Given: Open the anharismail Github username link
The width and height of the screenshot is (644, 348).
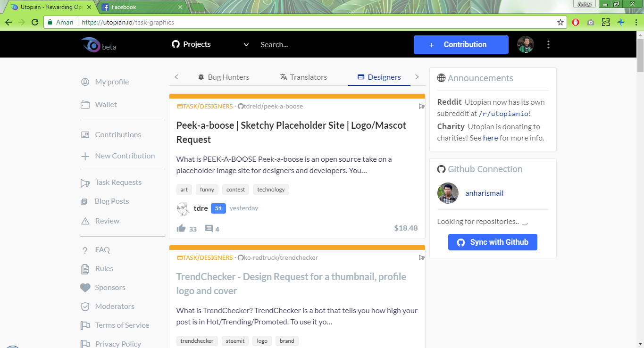Looking at the screenshot, I should click(485, 193).
